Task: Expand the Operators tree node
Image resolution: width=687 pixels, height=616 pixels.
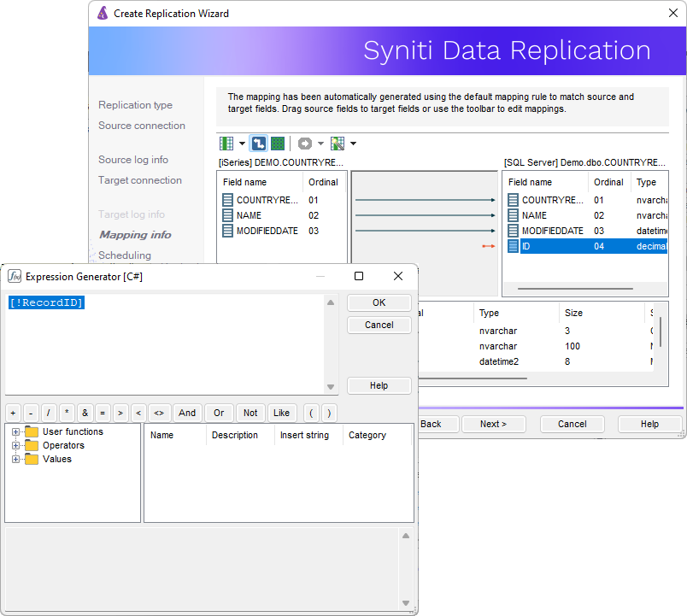Action: click(15, 446)
